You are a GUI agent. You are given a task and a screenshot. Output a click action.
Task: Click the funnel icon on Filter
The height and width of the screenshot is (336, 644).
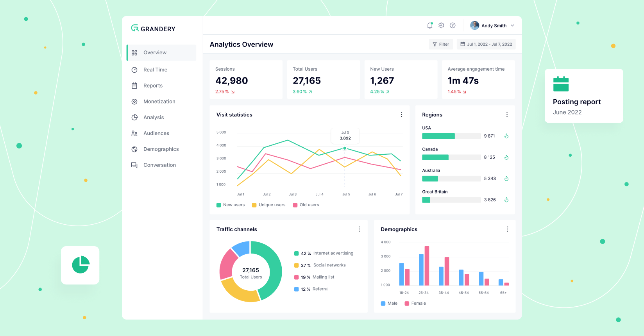435,44
